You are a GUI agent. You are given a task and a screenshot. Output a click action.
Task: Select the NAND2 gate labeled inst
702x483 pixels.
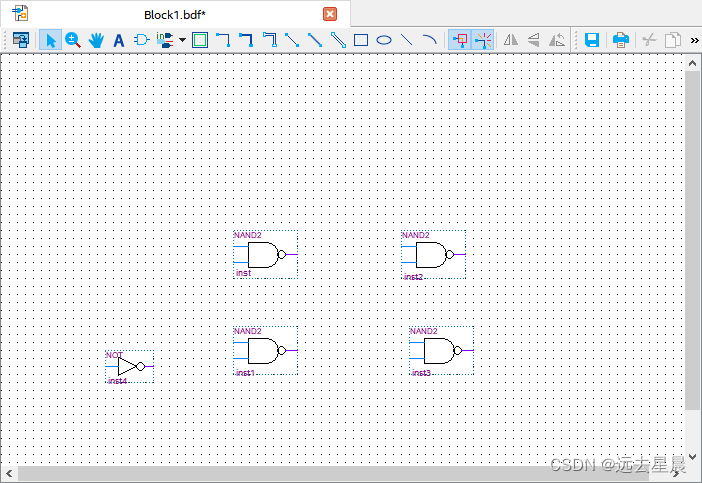(x=265, y=254)
